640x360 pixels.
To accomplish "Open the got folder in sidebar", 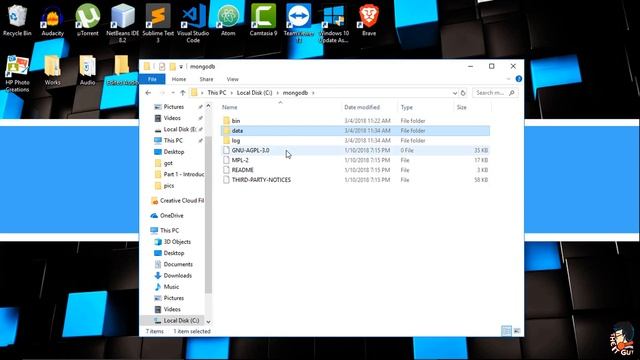I will (168, 163).
